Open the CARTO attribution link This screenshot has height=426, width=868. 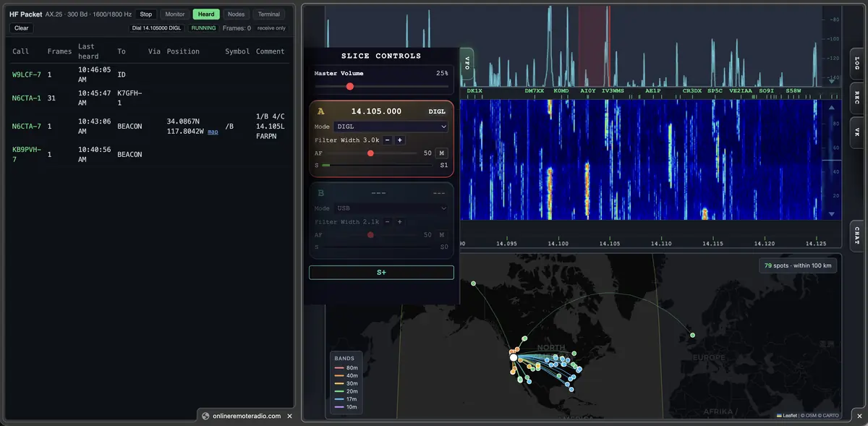click(830, 415)
